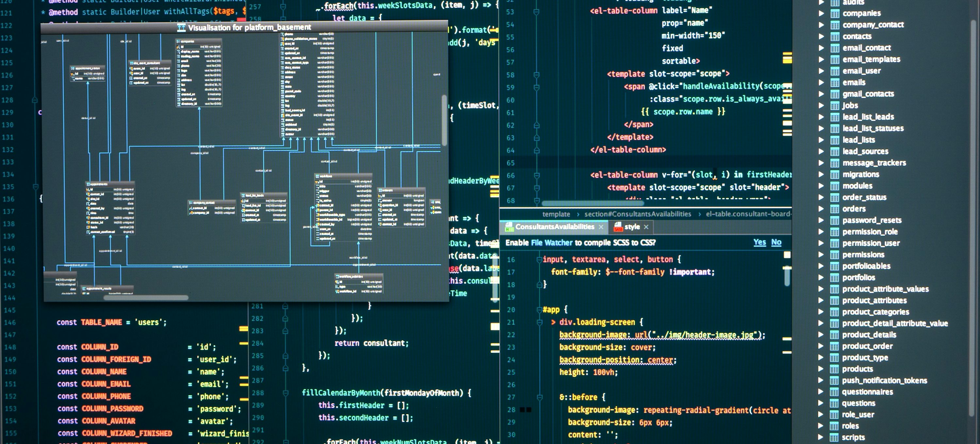This screenshot has width=980, height=444.
Task: Expand the audits node disclosure arrow
Action: tap(821, 3)
